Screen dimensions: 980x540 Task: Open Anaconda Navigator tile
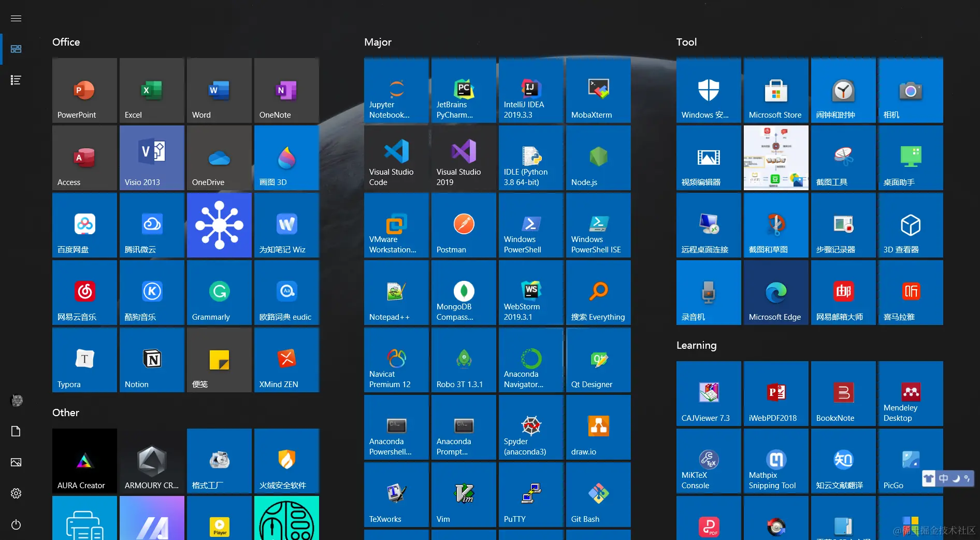[x=531, y=360]
